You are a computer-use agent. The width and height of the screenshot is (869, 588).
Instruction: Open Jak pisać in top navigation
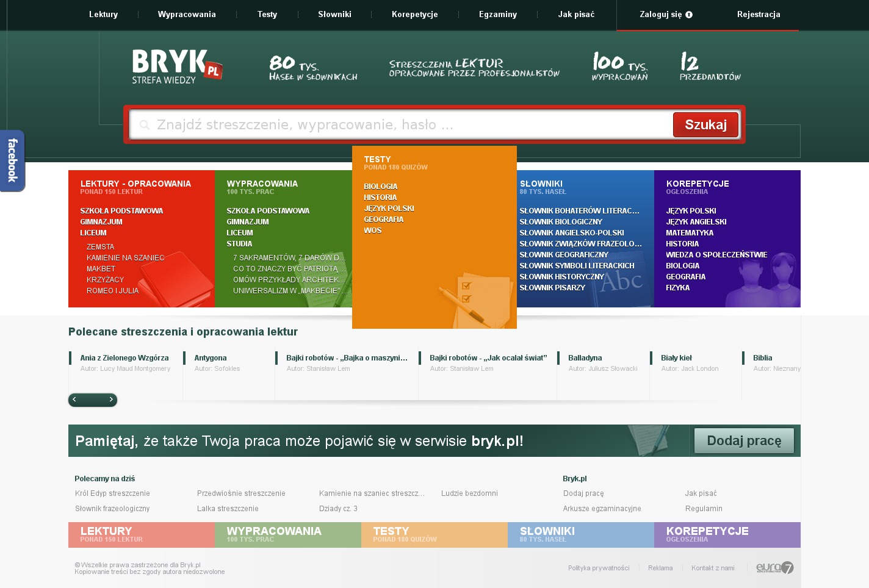(x=576, y=14)
